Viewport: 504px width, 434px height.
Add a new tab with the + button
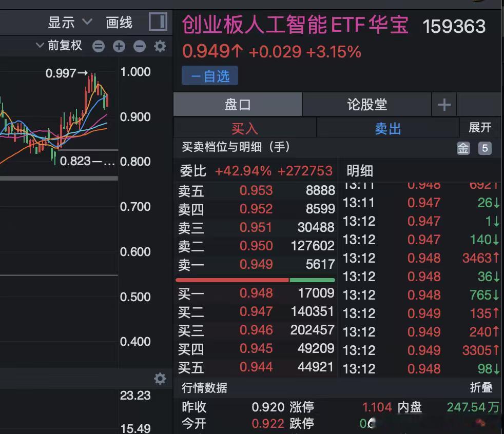tap(444, 104)
